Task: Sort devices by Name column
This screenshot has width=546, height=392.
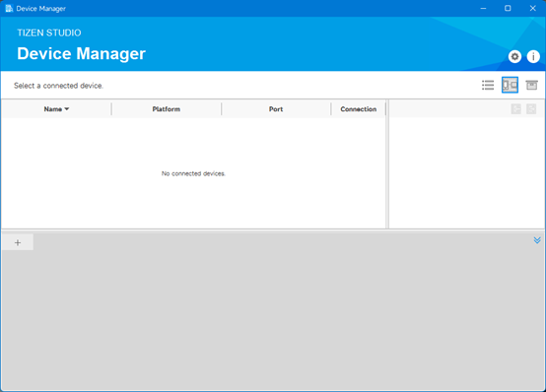Action: point(56,109)
